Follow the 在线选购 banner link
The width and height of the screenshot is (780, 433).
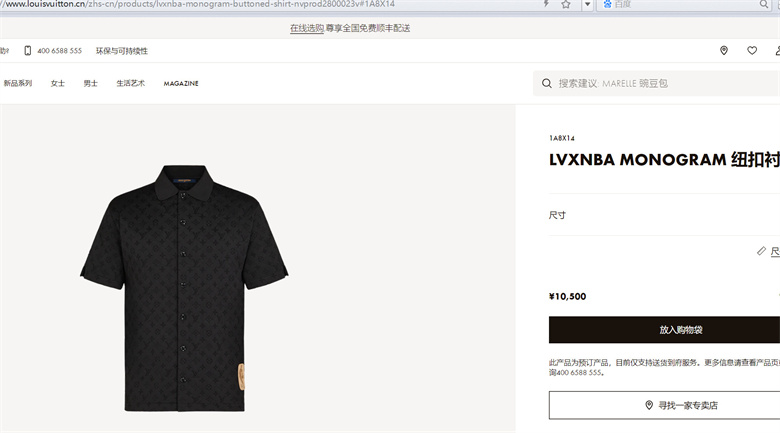307,28
